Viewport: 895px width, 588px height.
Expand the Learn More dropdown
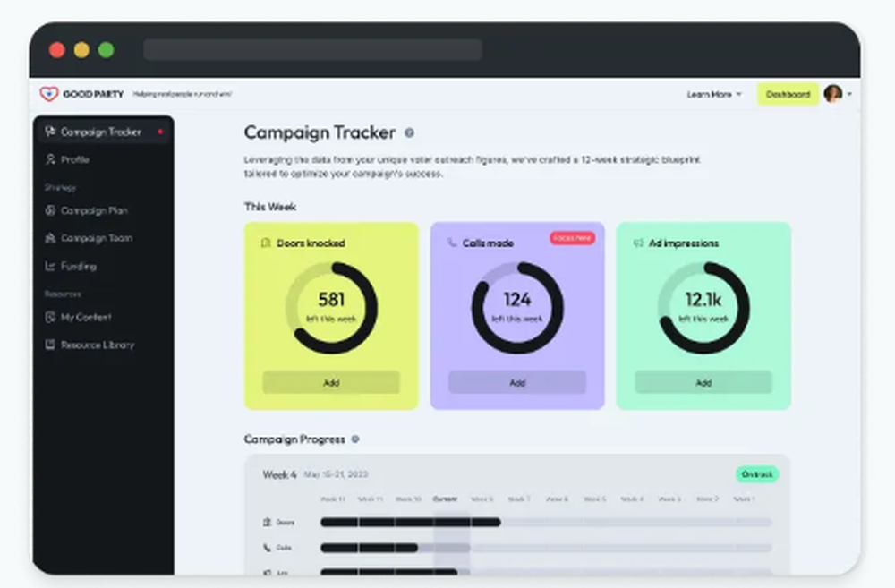(x=714, y=94)
